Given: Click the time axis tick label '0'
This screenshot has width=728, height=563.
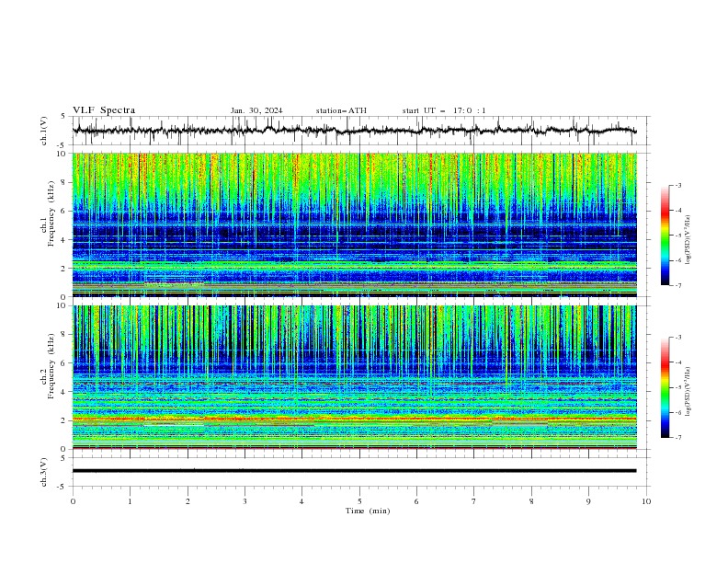Looking at the screenshot, I should click(x=73, y=501).
